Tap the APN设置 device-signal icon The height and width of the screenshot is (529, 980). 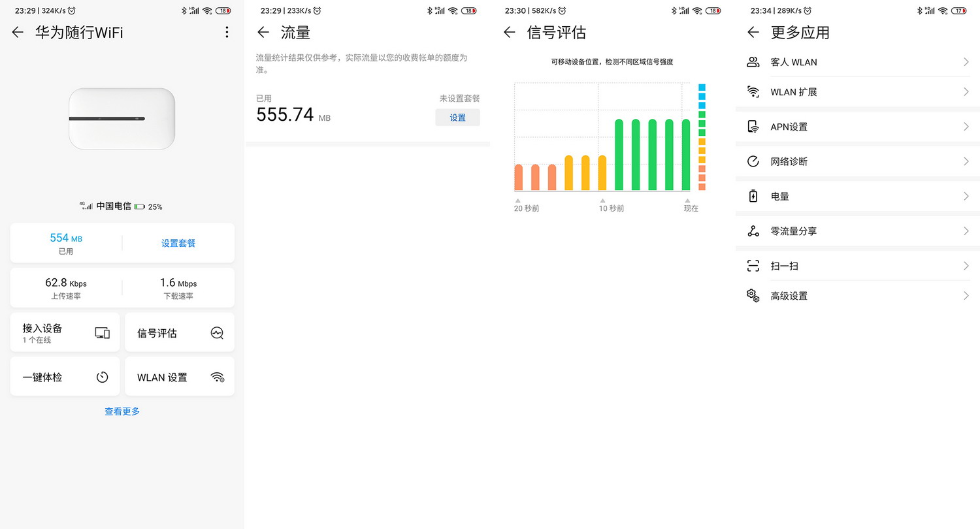753,126
